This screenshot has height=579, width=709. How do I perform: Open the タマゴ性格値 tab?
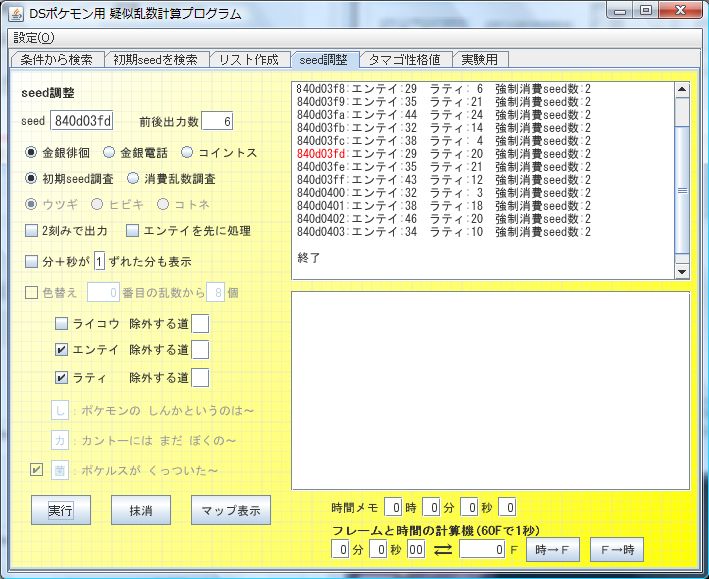[x=404, y=60]
